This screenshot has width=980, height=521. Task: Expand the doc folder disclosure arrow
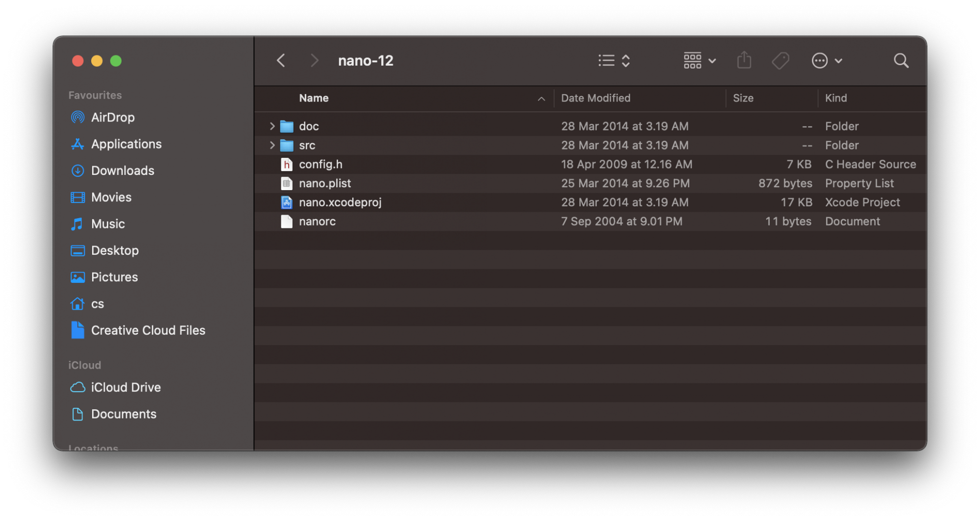(x=272, y=126)
